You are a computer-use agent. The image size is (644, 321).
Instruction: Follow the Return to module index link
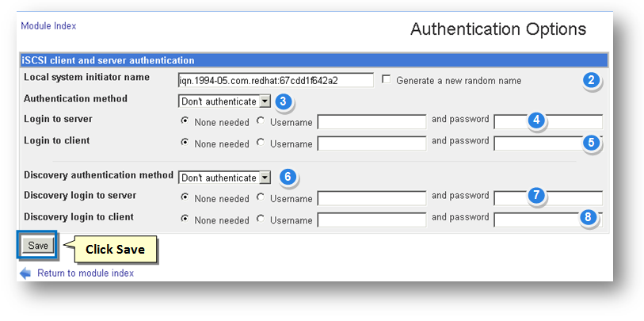[86, 273]
